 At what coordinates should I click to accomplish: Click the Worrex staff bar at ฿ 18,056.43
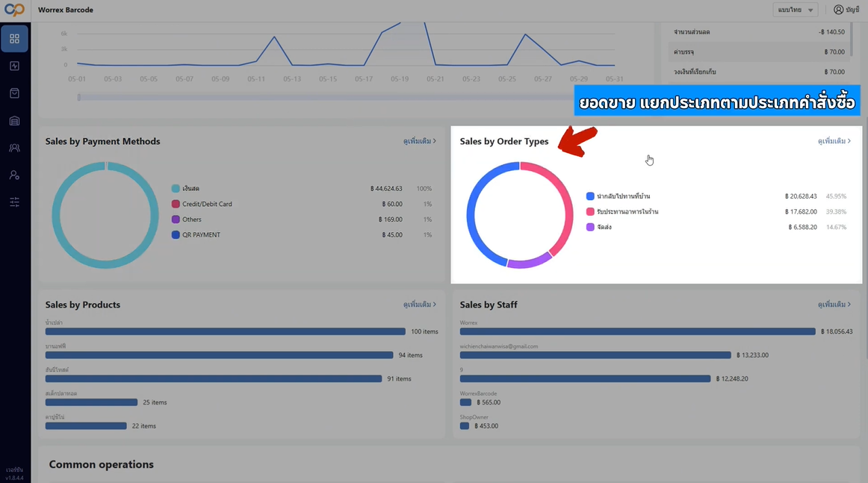coord(638,331)
